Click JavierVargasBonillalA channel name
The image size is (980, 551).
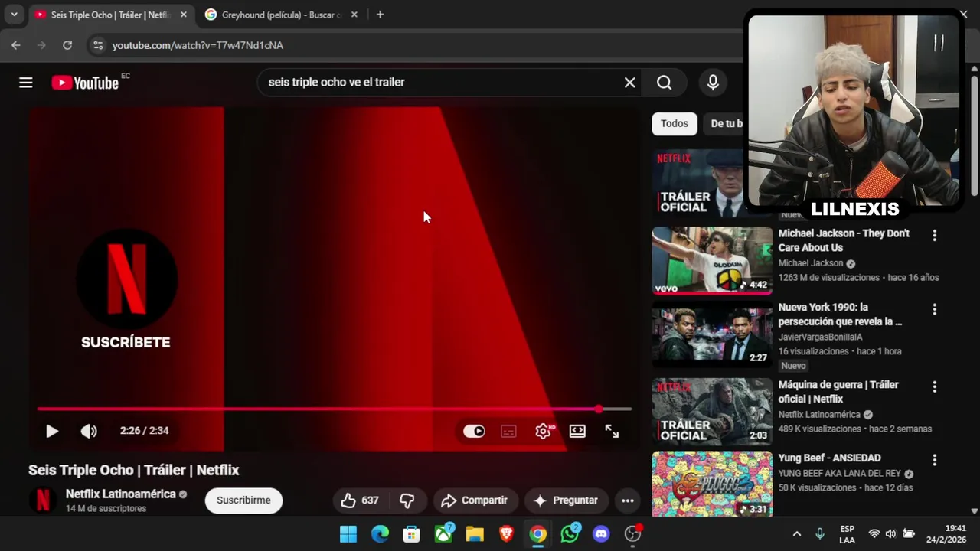pyautogui.click(x=820, y=337)
